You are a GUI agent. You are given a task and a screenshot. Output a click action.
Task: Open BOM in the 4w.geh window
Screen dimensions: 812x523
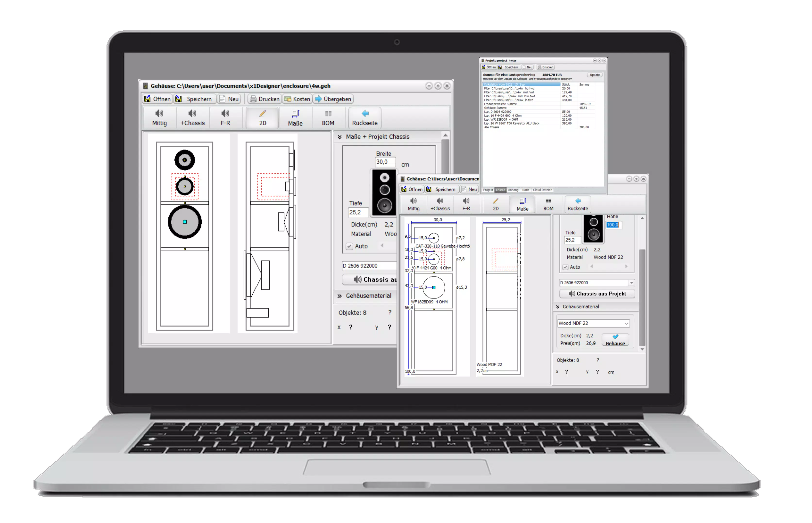(328, 117)
